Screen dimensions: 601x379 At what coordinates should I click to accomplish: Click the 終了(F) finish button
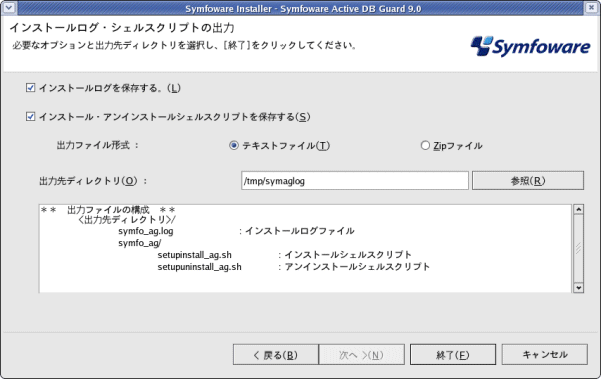(x=453, y=355)
